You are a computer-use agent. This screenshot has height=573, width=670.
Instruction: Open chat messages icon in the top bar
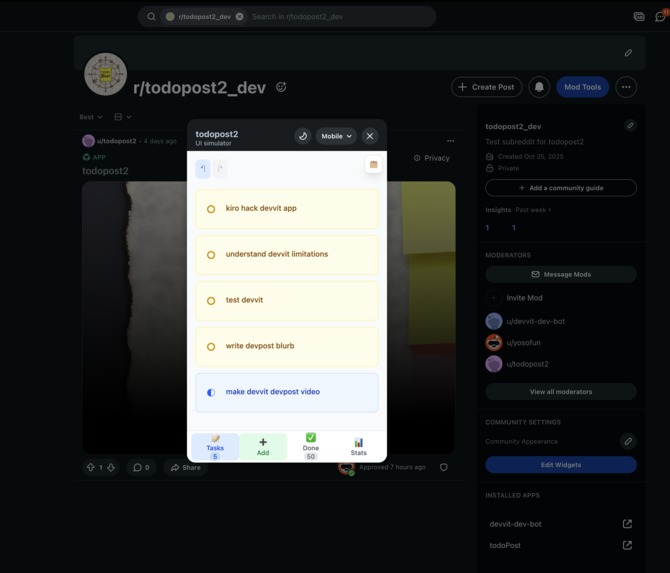tap(660, 17)
